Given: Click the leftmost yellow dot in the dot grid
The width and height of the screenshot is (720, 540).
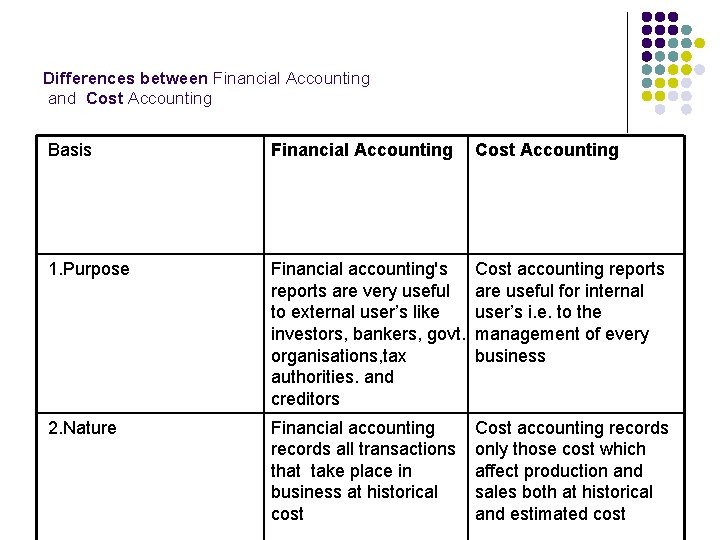Looking at the screenshot, I should pos(647,97).
